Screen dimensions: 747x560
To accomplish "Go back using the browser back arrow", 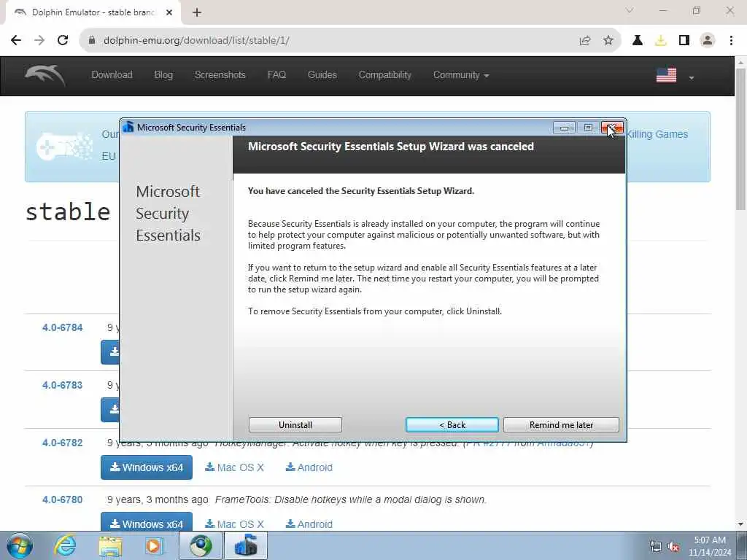I will click(x=16, y=41).
